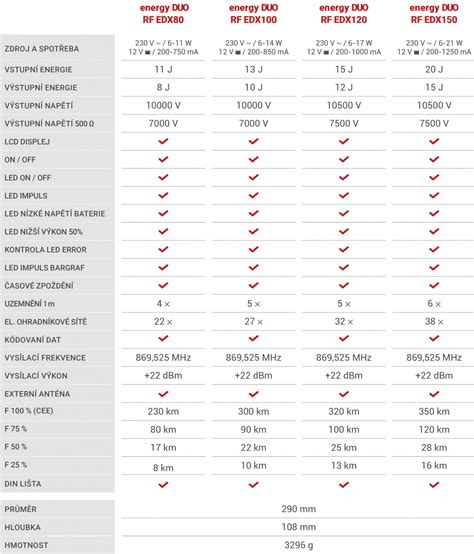Click the 10500 V output voltage for EDX120
The image size is (474, 554).
(344, 105)
